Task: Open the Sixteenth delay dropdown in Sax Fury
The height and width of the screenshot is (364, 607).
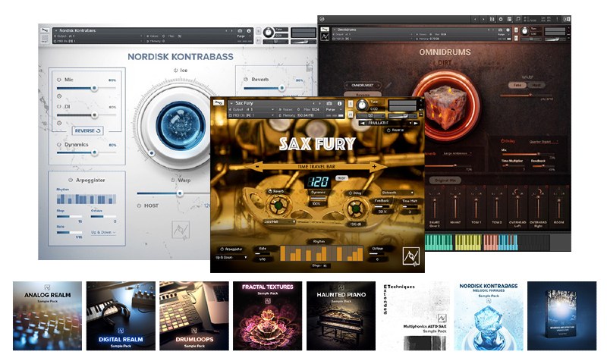Action: tap(397, 193)
